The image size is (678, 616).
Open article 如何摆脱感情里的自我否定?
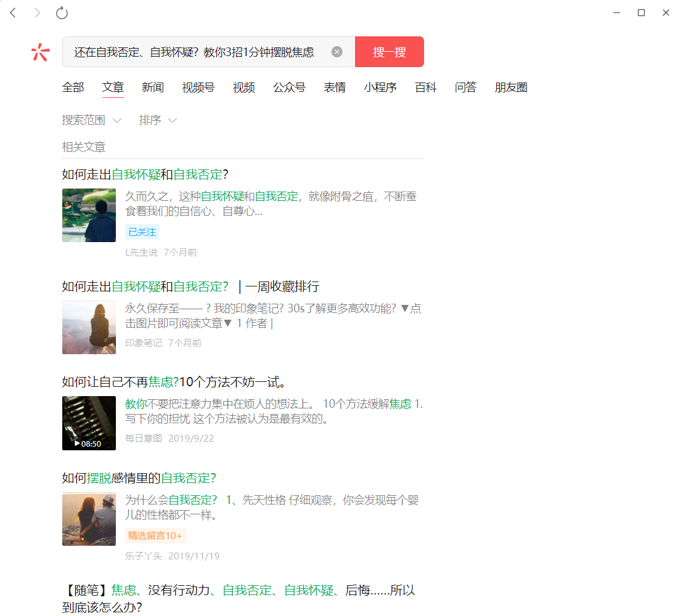(x=139, y=478)
